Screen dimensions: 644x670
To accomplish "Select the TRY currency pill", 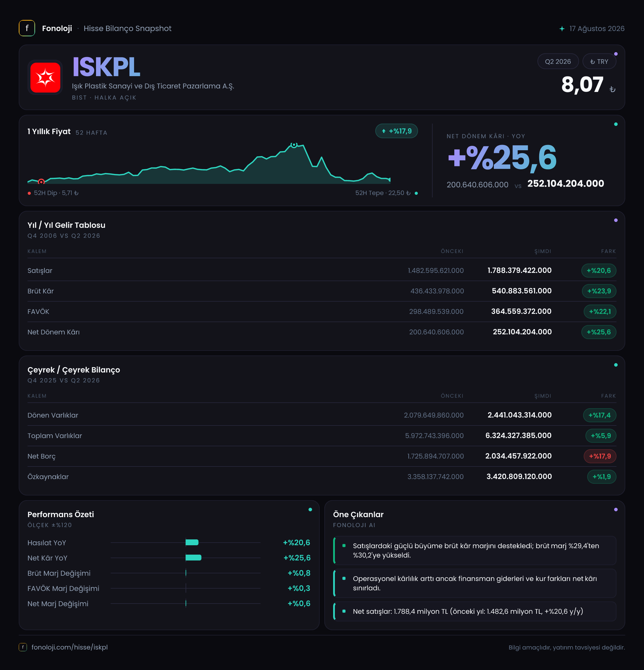I will 599,61.
